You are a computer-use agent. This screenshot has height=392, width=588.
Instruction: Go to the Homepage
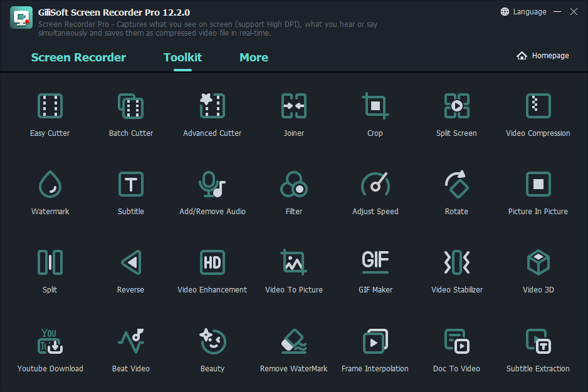click(x=543, y=55)
